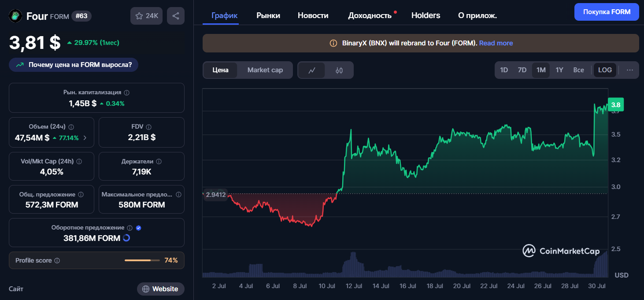
Task: Click 'Почему цена на FORM выросла?' button
Action: tap(74, 65)
